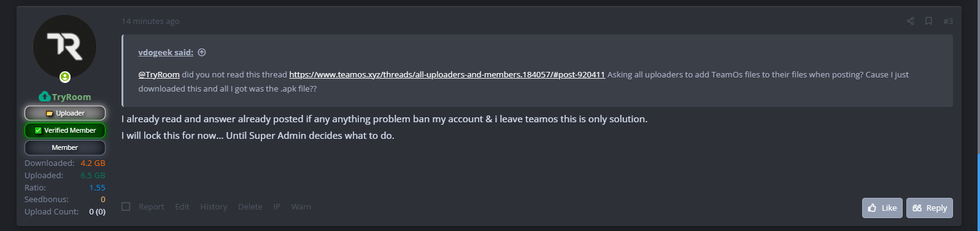Bookmark this post using the bookmark icon
980x231 pixels.
pos(928,21)
